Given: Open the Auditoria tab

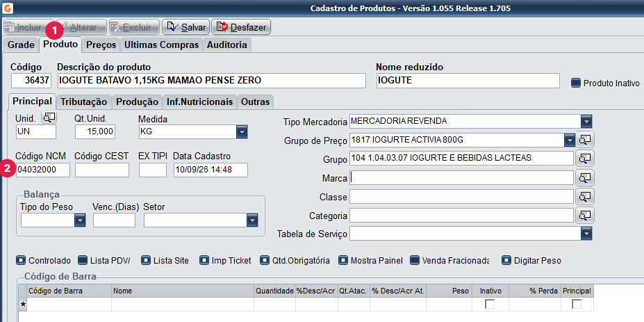Looking at the screenshot, I should click(227, 45).
